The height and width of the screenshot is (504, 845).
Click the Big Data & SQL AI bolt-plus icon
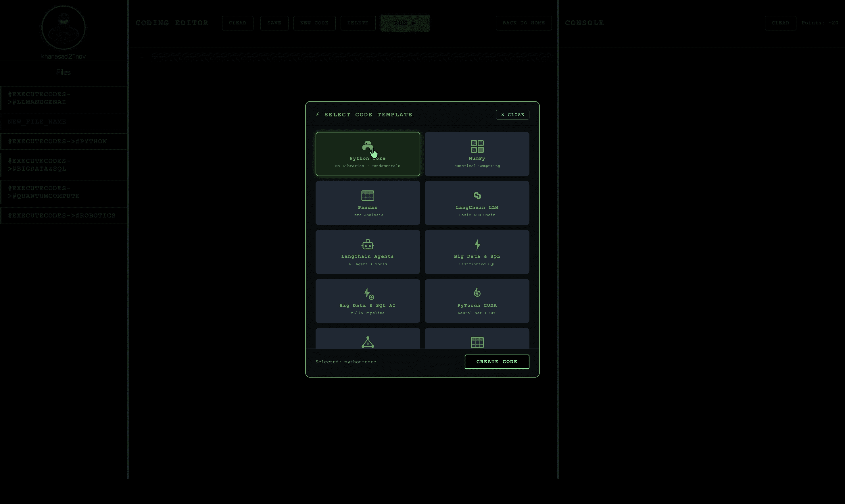(368, 294)
